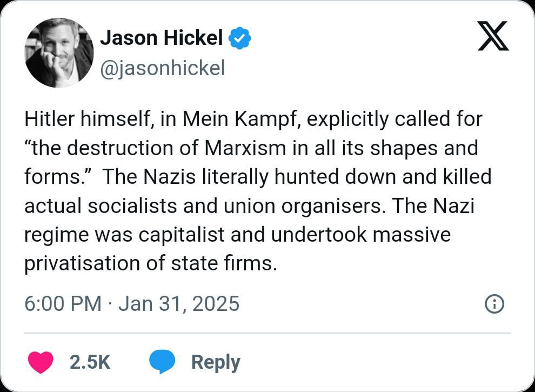Click the 2.5K like count
The image size is (535, 392).
tap(90, 362)
